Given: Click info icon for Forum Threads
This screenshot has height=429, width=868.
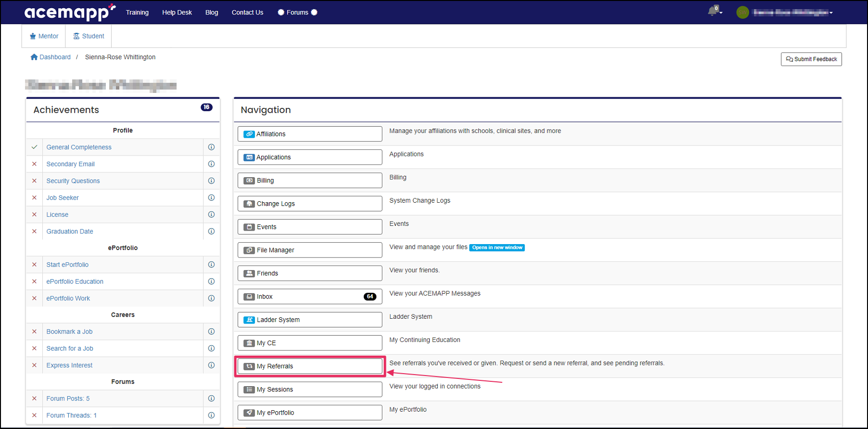Looking at the screenshot, I should point(211,416).
